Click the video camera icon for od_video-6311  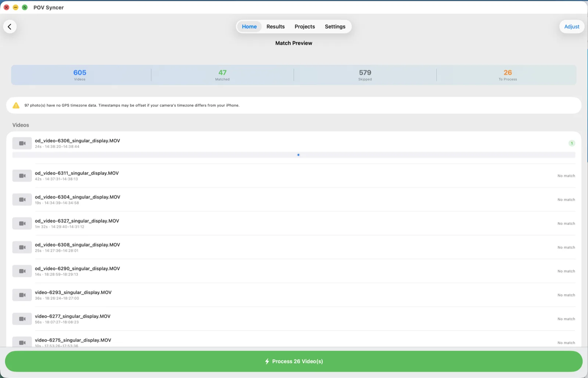22,176
